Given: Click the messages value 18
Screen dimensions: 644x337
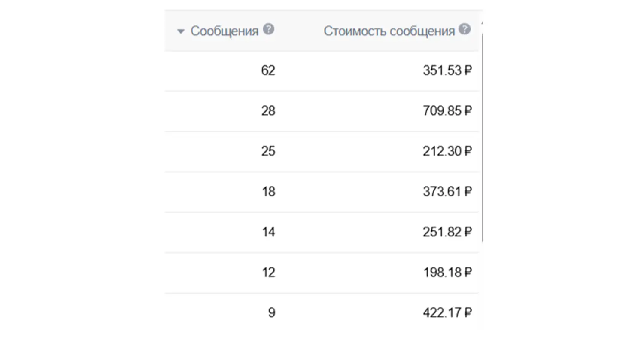Looking at the screenshot, I should pyautogui.click(x=268, y=192).
